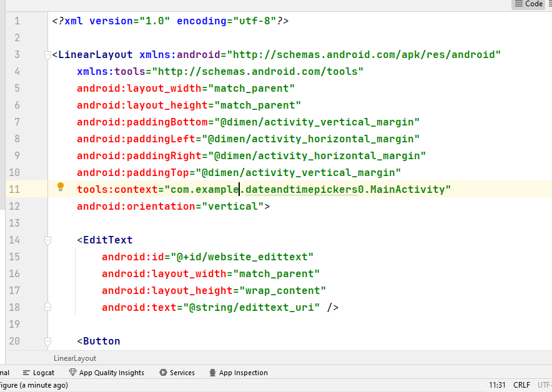Place cursor on 'LinearLayout' tag name

coord(96,54)
